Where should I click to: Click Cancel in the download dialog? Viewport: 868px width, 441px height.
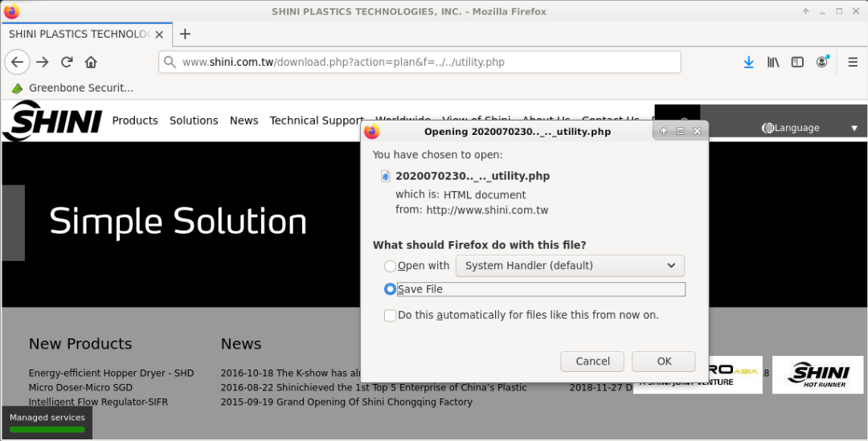tap(592, 361)
